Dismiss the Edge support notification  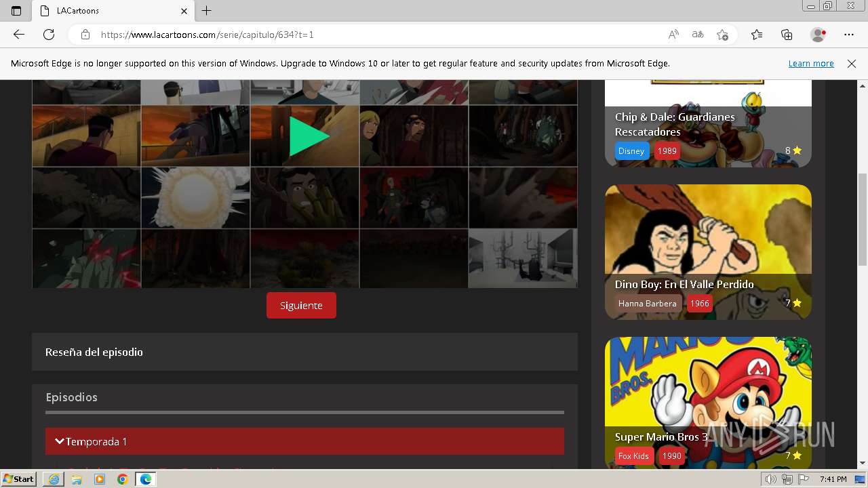852,63
